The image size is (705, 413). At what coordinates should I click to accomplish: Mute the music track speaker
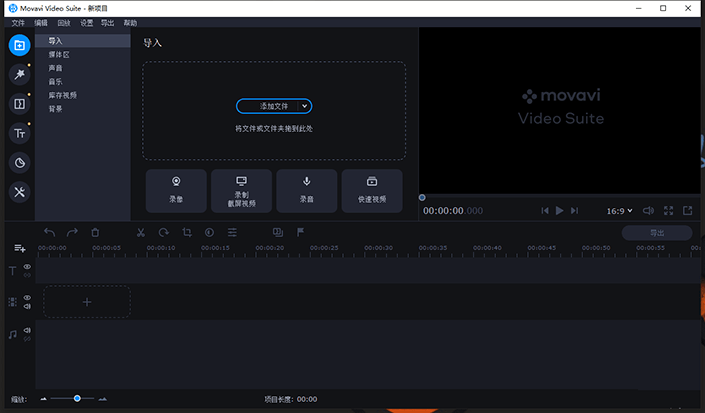click(27, 330)
